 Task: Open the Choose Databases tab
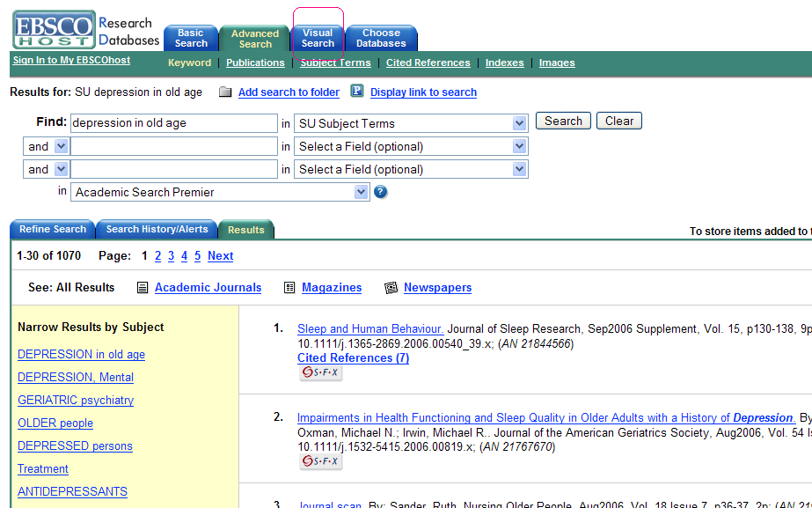381,39
